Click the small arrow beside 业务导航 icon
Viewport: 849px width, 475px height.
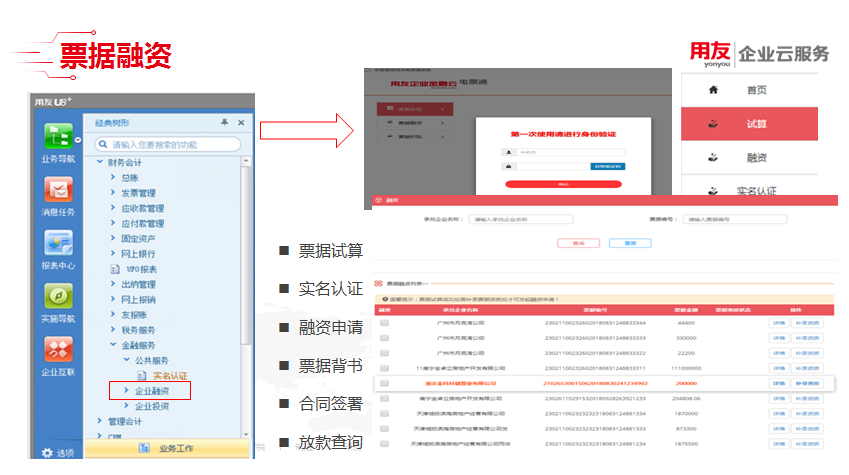[x=78, y=140]
